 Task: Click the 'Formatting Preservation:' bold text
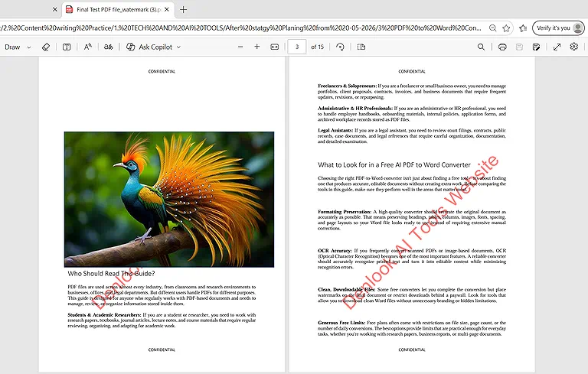click(x=345, y=212)
